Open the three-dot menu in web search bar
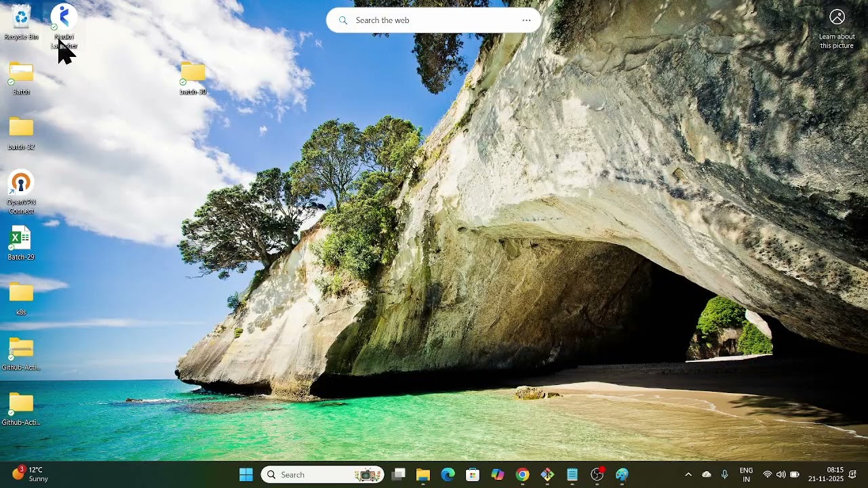Image resolution: width=868 pixels, height=488 pixels. coord(526,20)
